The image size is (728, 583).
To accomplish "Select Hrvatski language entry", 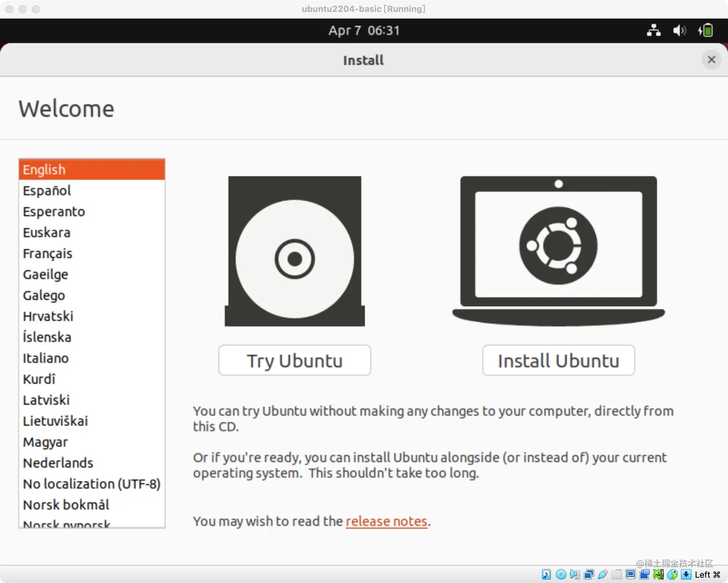I will tap(92, 316).
